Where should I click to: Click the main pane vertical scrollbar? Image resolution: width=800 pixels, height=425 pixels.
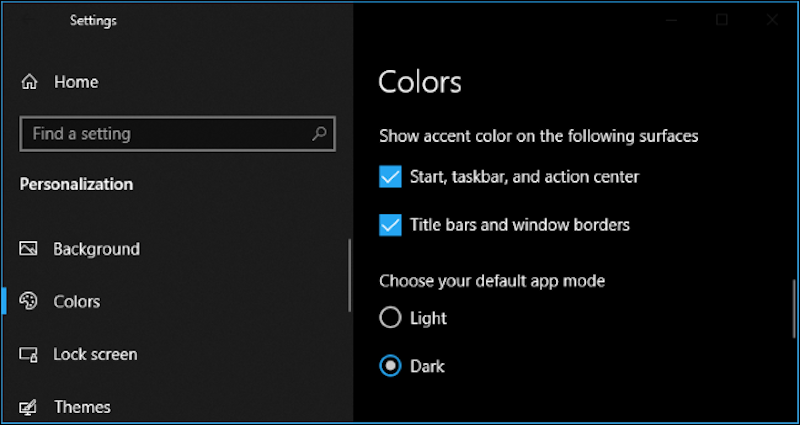coord(794,309)
